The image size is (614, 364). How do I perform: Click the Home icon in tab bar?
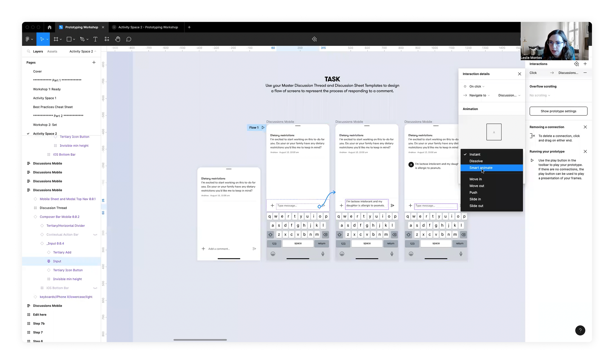[x=50, y=27]
